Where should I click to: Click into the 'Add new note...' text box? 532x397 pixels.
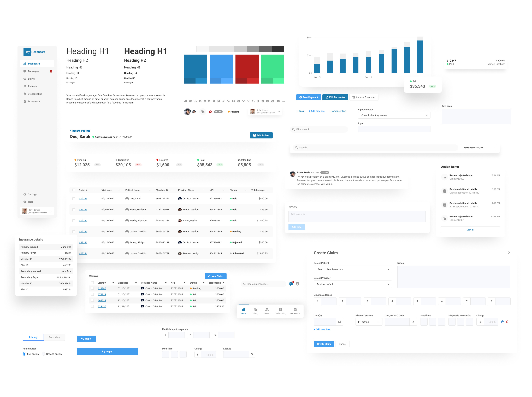(x=357, y=217)
